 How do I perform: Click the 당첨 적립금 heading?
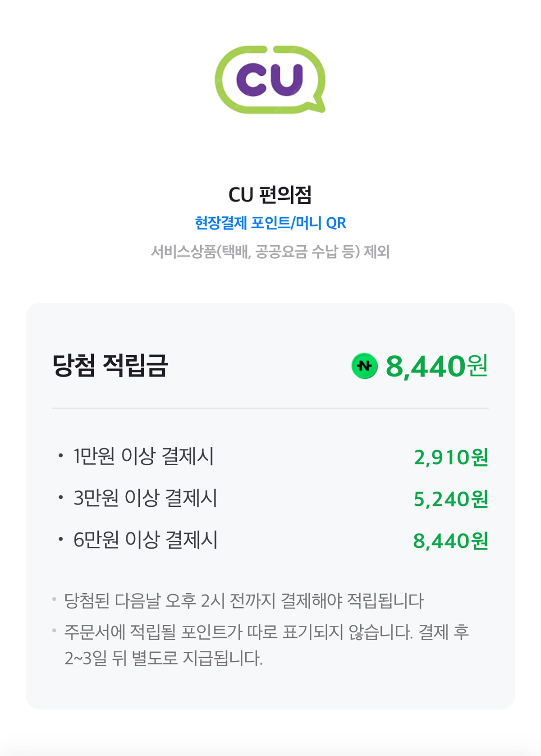110,365
